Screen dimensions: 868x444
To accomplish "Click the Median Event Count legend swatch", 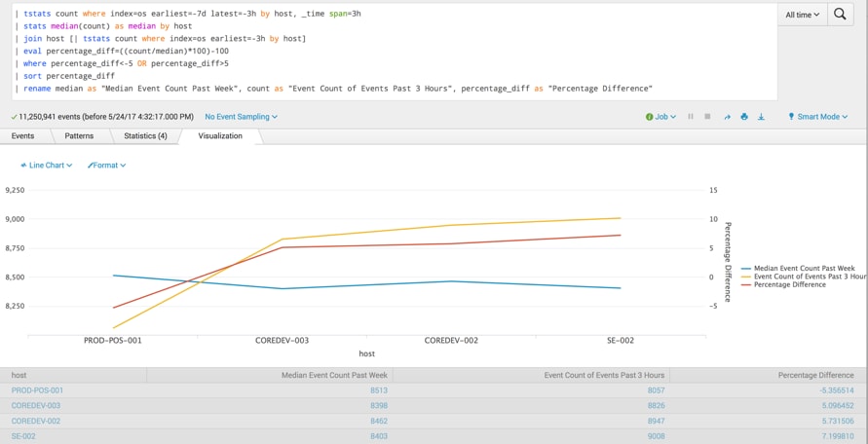I will (746, 268).
